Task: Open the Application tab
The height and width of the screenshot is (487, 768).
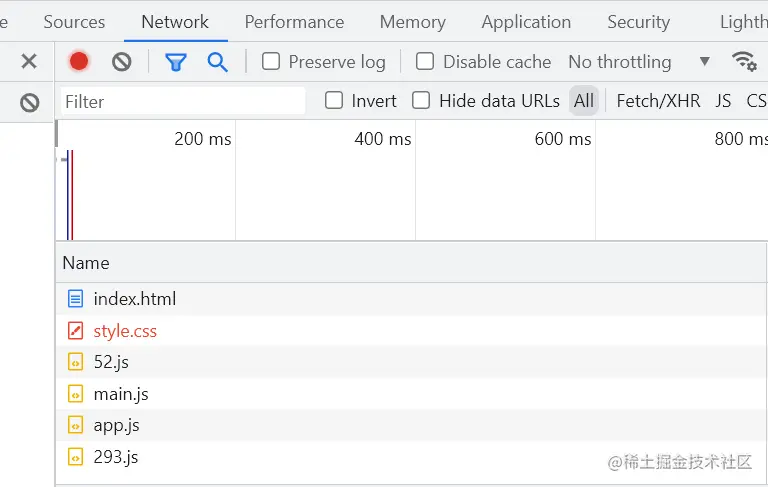Action: point(526,22)
